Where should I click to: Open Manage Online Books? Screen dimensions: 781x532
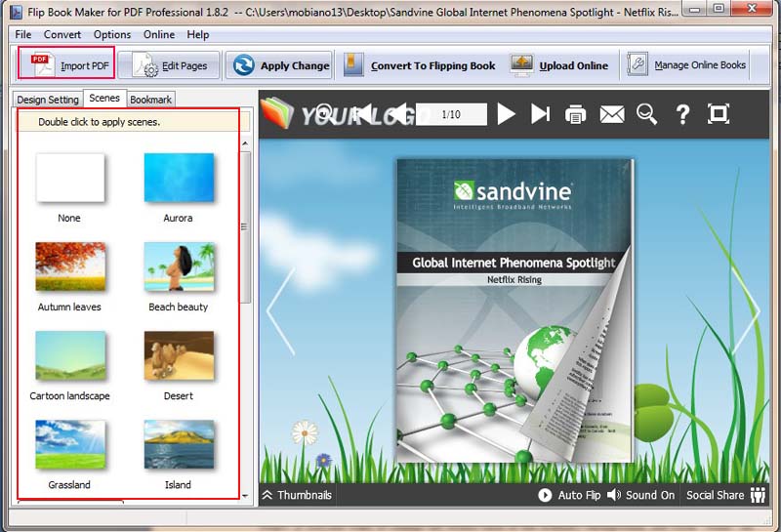(x=686, y=65)
